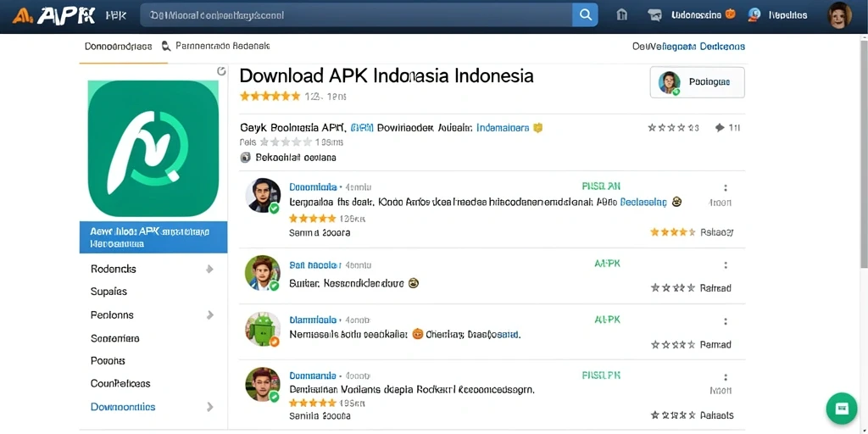Open the blue Dovnooondiics link
Screen dimensions: 868x434
pyautogui.click(x=123, y=407)
